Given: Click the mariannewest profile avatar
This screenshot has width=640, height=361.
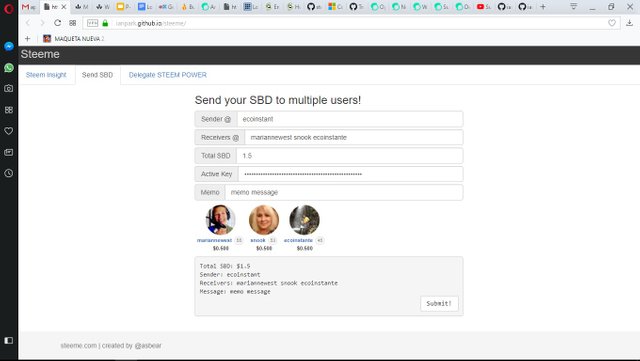Looking at the screenshot, I should pos(220,220).
